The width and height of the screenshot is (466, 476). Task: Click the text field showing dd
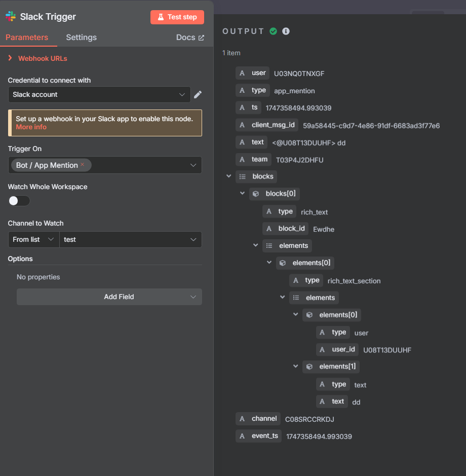[332, 401]
